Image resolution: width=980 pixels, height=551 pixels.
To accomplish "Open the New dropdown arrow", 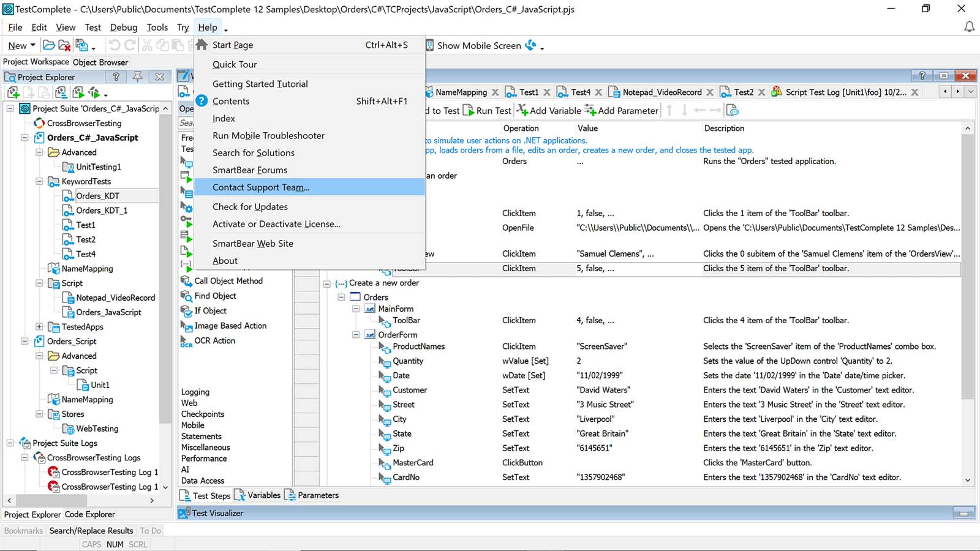I will click(x=32, y=45).
